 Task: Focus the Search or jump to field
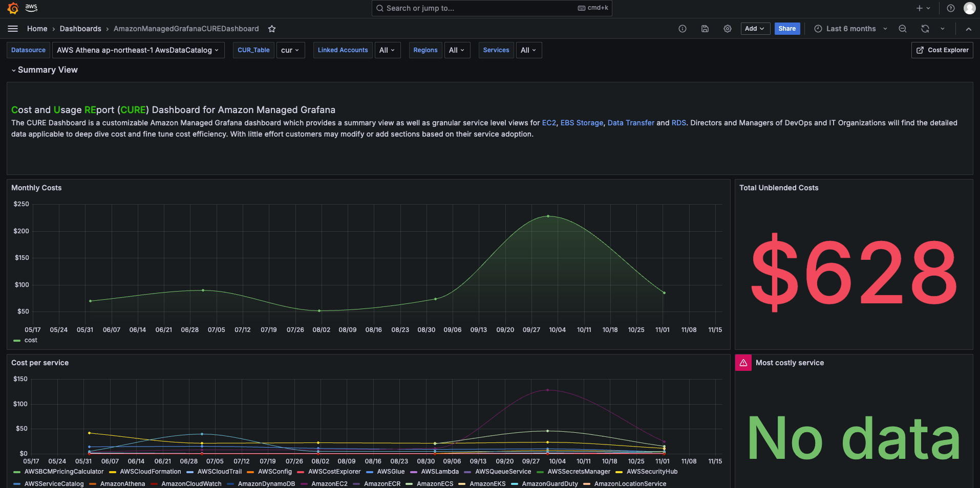click(492, 8)
